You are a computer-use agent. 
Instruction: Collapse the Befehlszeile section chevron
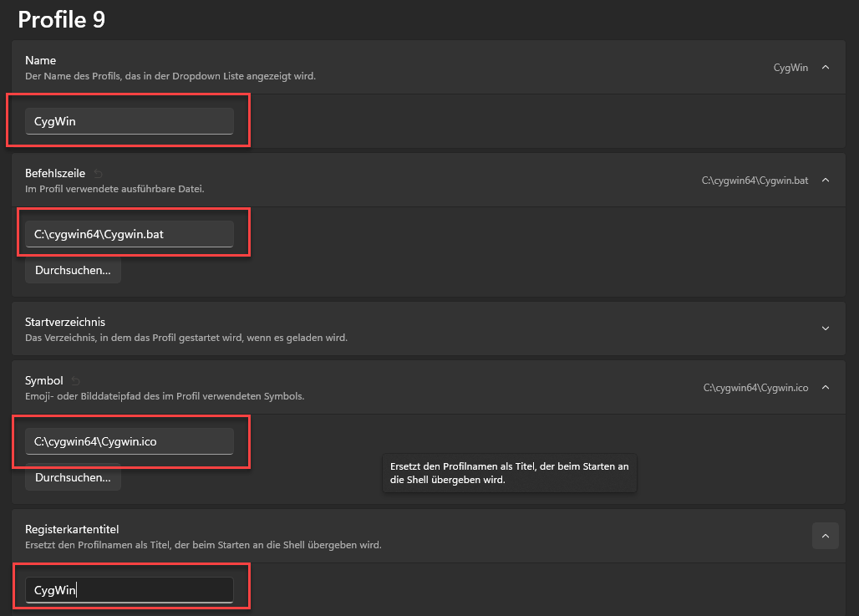(x=825, y=181)
